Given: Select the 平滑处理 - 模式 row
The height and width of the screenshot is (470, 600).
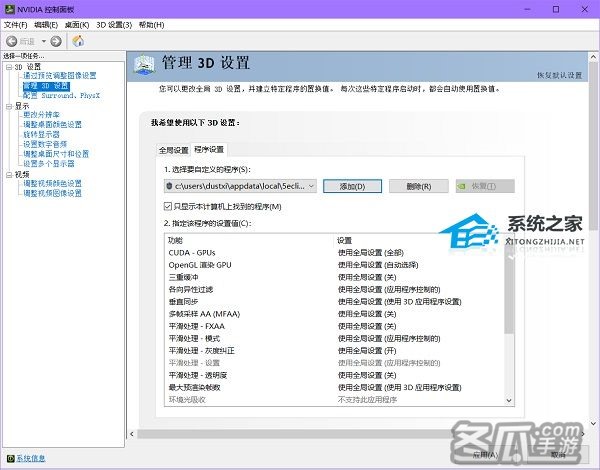Looking at the screenshot, I should tap(334, 338).
